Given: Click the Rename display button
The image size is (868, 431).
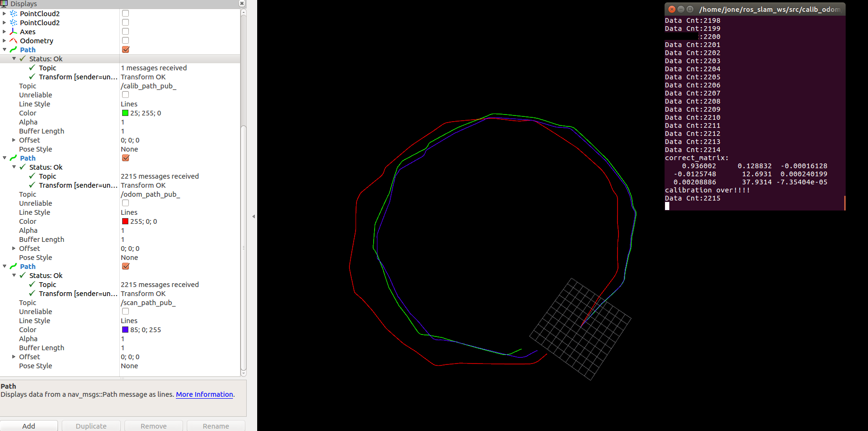Looking at the screenshot, I should (x=216, y=426).
